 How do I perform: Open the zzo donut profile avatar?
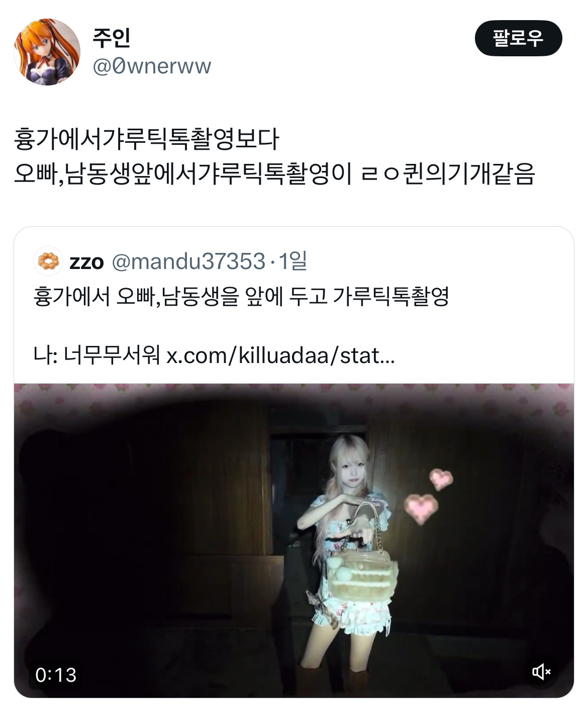[48, 261]
